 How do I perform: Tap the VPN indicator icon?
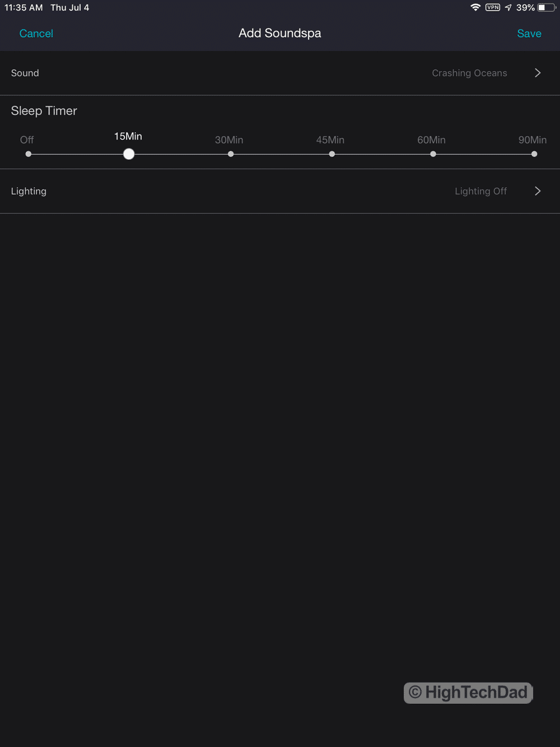(493, 7)
